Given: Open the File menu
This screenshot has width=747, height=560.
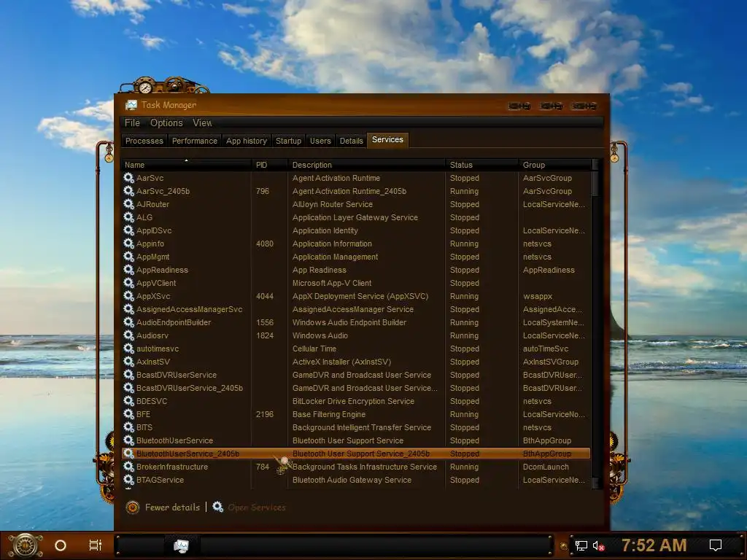Looking at the screenshot, I should [133, 122].
